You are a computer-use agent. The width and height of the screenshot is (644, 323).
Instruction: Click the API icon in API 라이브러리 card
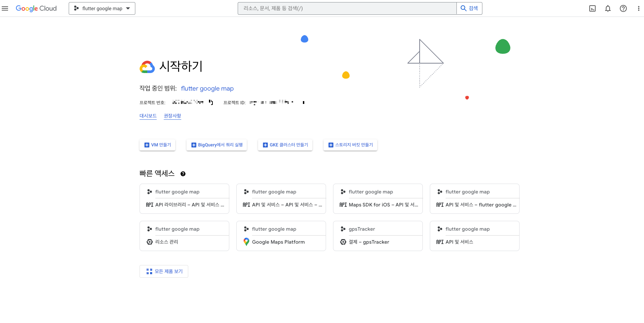point(150,205)
